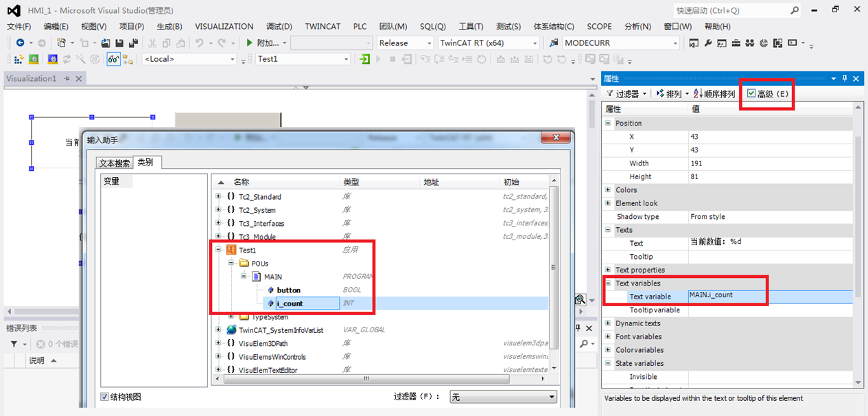This screenshot has height=416, width=868.
Task: Click the Quick Launch search magnifier icon
Action: click(794, 10)
